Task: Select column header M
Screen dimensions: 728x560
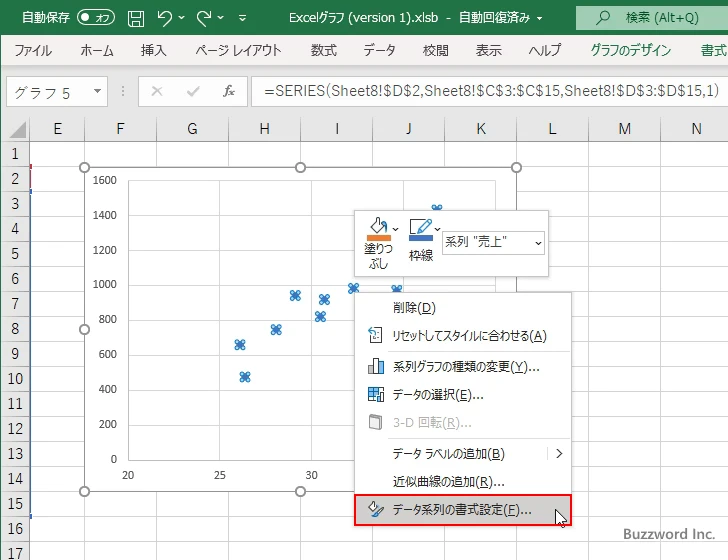Action: [624, 129]
